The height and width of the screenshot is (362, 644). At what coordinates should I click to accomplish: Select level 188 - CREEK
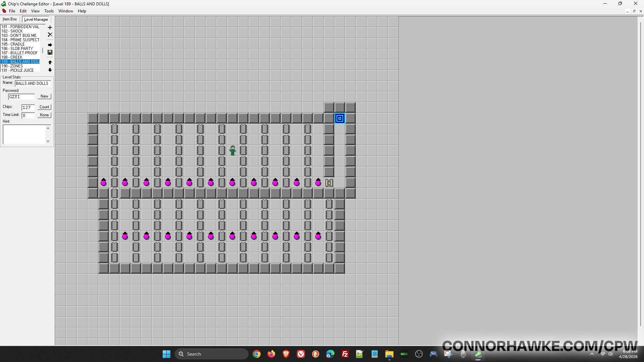tap(20, 57)
